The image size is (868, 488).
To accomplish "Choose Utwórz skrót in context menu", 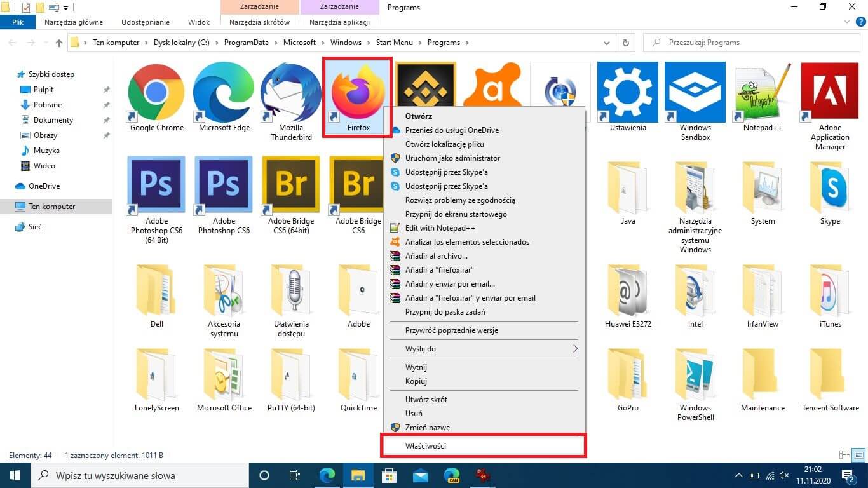I will tap(484, 400).
